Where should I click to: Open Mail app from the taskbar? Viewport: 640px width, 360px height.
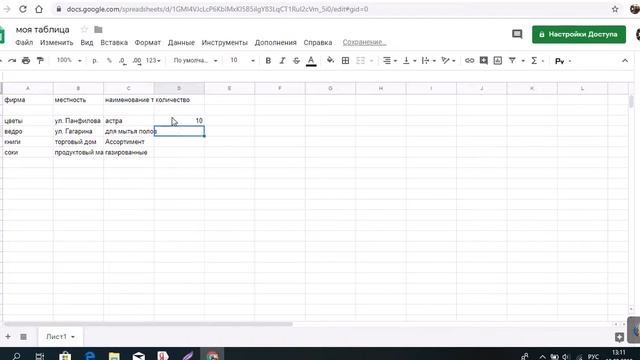(x=138, y=356)
